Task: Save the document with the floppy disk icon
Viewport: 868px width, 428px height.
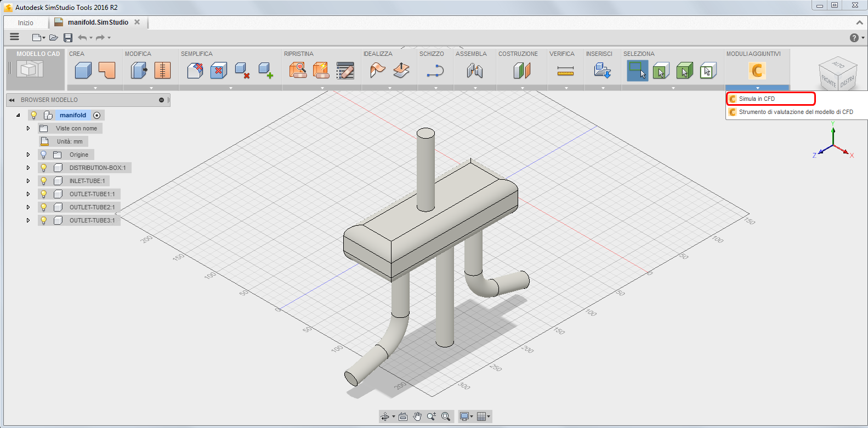Action: coord(68,38)
